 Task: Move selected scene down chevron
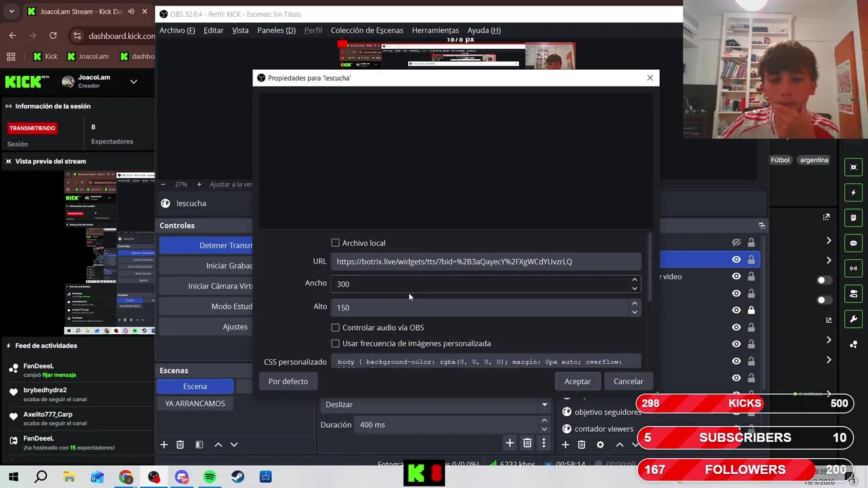(234, 445)
